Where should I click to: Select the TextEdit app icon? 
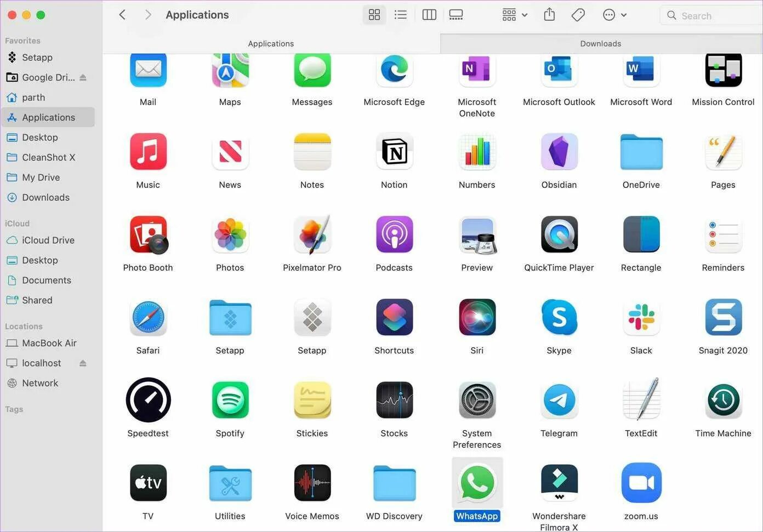pos(641,400)
